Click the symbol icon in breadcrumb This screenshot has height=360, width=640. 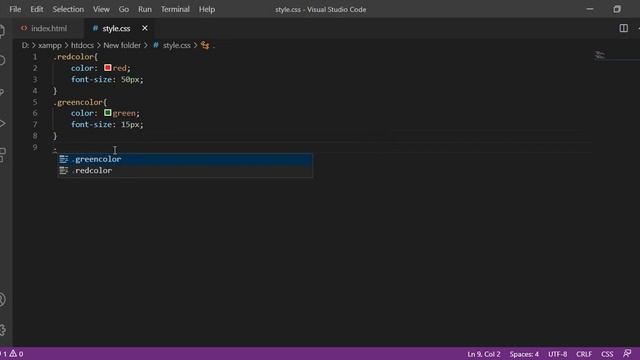tap(205, 45)
